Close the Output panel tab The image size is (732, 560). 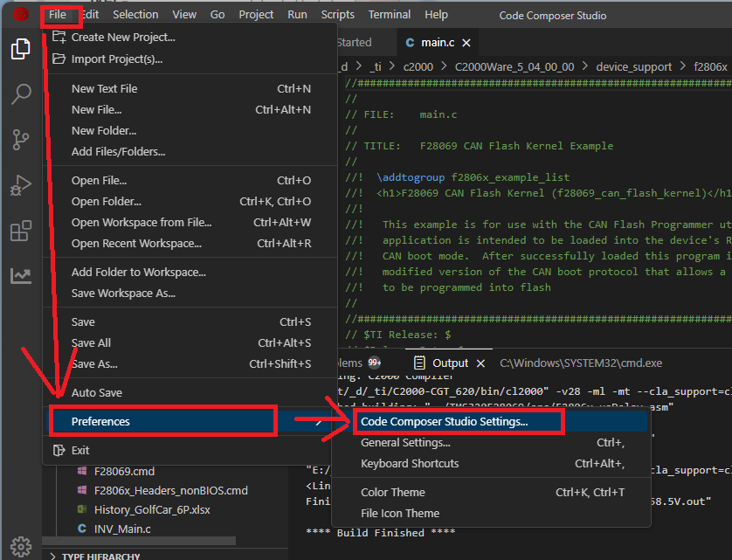pos(480,363)
